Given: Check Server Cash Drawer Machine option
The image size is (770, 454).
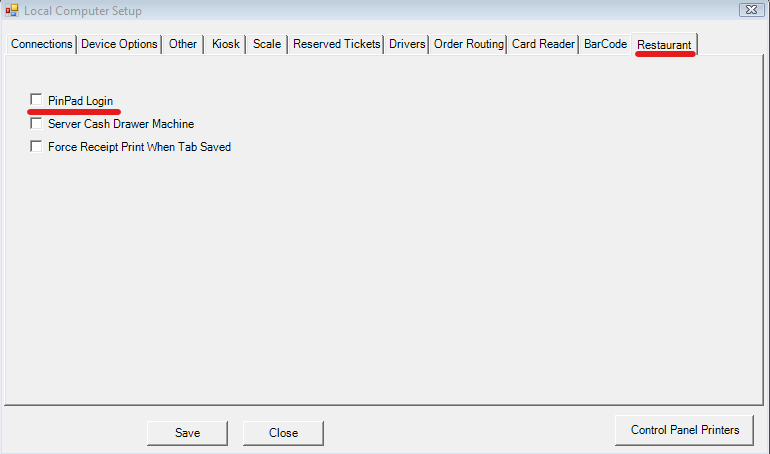Looking at the screenshot, I should (x=37, y=124).
